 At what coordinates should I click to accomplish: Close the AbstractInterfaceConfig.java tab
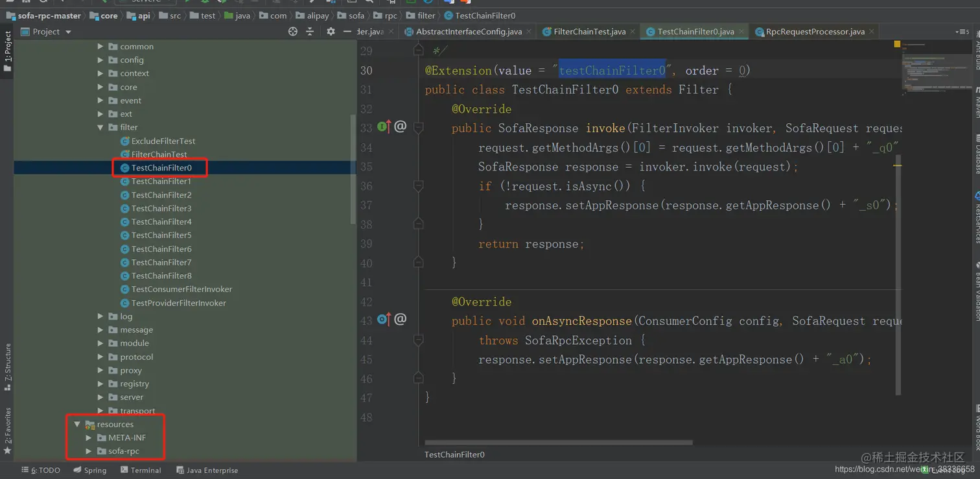[x=529, y=31]
